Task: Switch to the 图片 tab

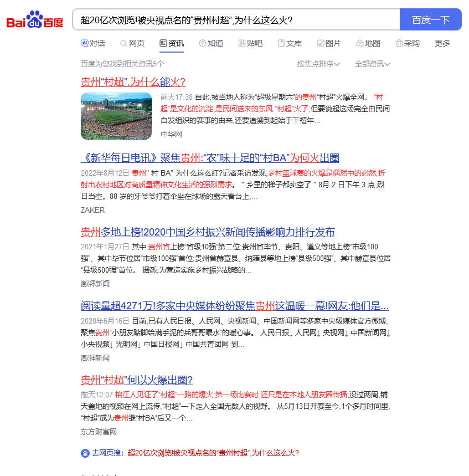Action: pos(329,43)
